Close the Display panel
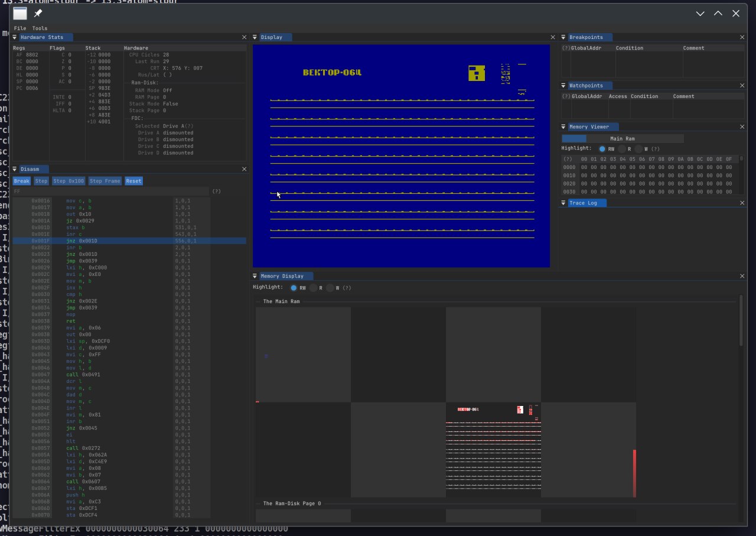The image size is (756, 536). coord(553,37)
